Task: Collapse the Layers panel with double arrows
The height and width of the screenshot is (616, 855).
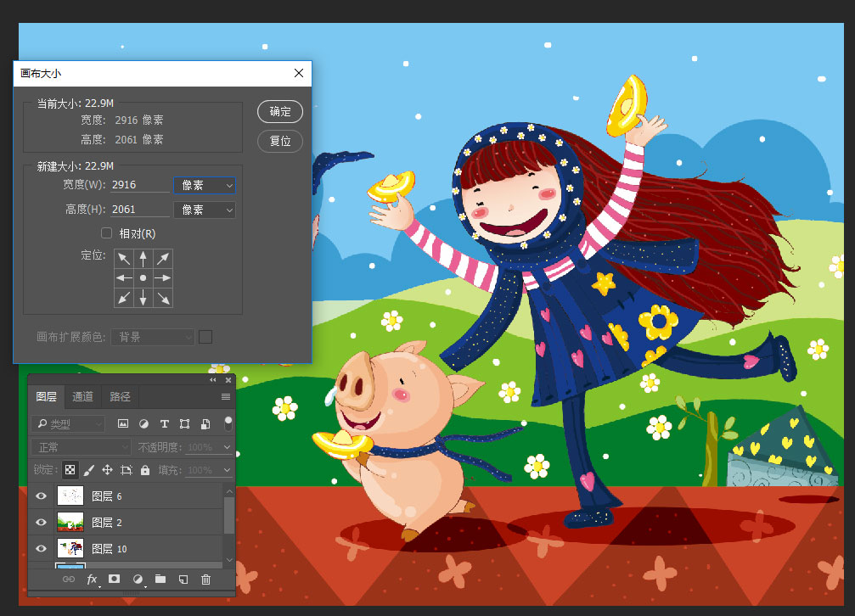Action: pyautogui.click(x=212, y=380)
